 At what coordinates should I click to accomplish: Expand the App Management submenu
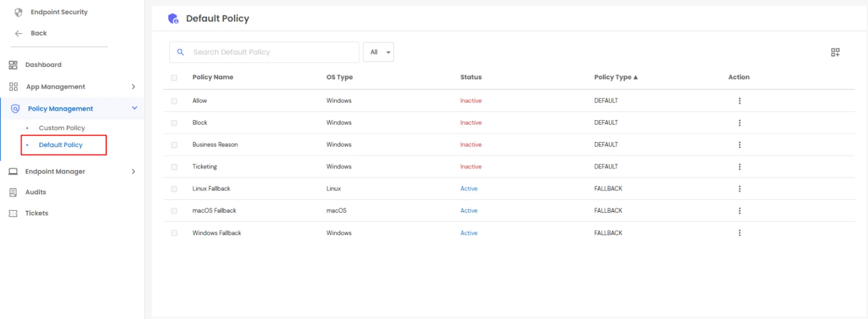(133, 87)
